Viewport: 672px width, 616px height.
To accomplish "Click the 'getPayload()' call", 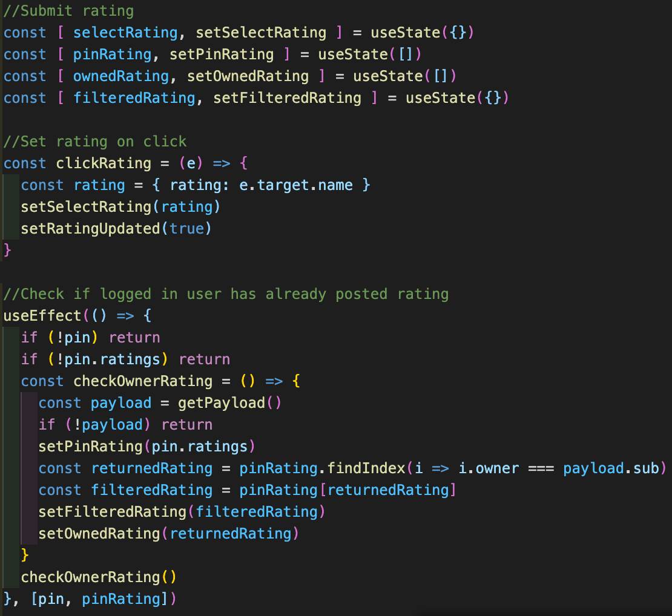I will 229,403.
